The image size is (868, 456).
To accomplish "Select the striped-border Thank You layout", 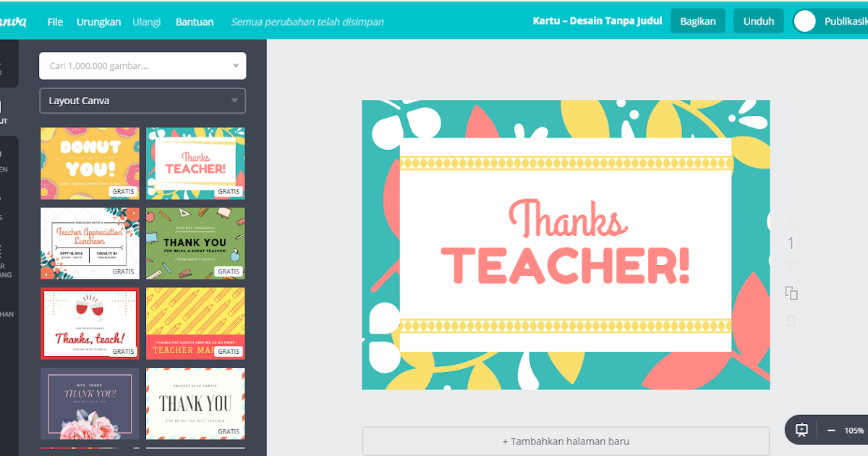I will (x=195, y=403).
